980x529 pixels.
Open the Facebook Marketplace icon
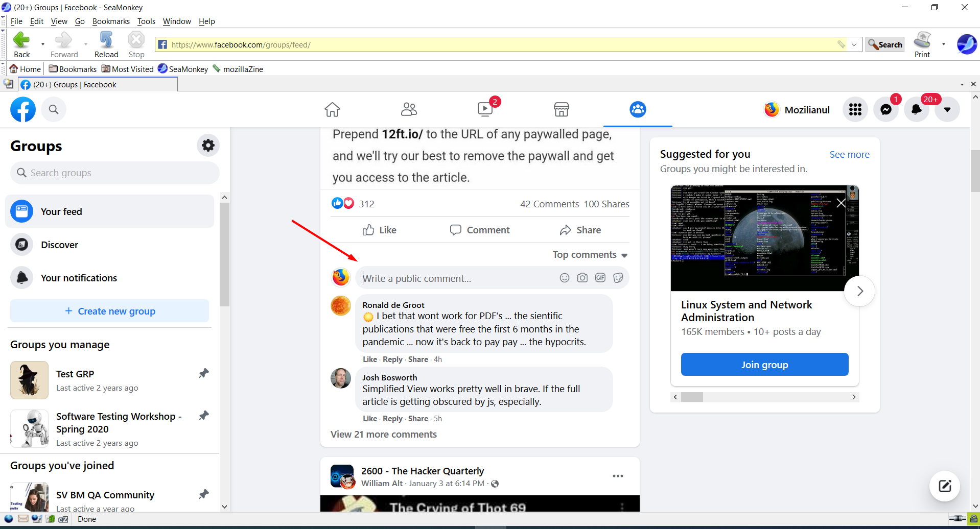[561, 109]
